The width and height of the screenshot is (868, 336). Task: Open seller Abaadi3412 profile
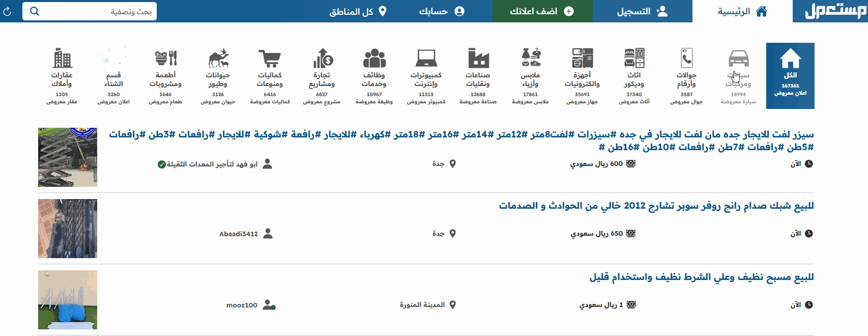coord(239,234)
